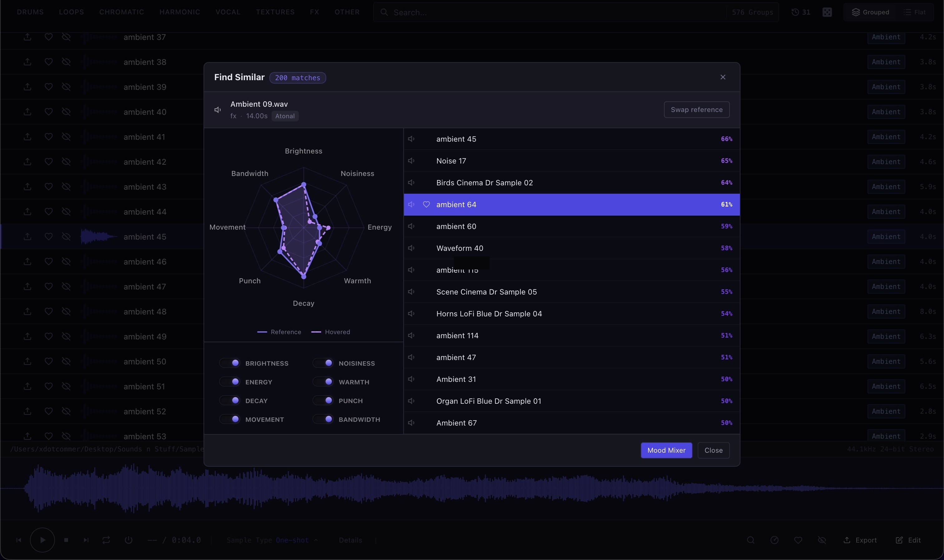Open the Mood Mixer
Screen dimensions: 944x560
tap(666, 450)
